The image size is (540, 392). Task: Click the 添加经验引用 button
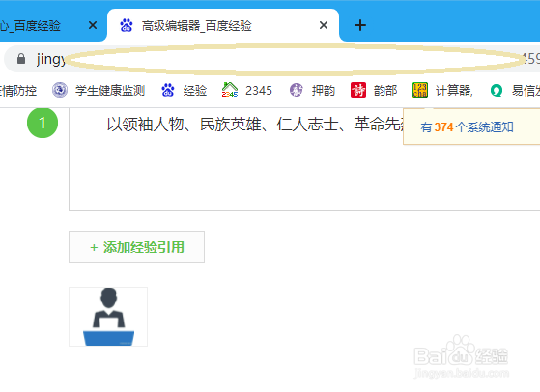(x=137, y=247)
